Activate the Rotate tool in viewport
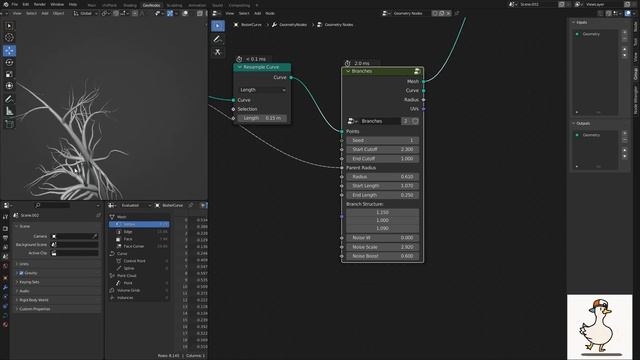Screen dimensions: 640x360 click(x=9, y=62)
